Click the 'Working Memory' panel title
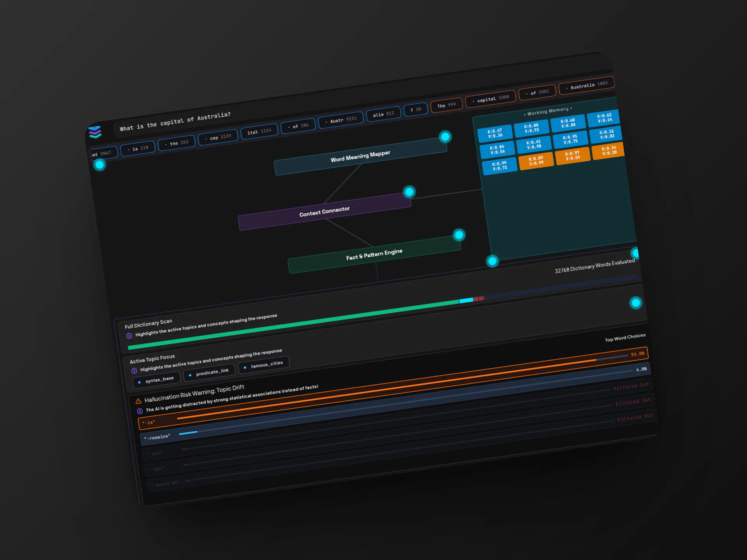 548,111
